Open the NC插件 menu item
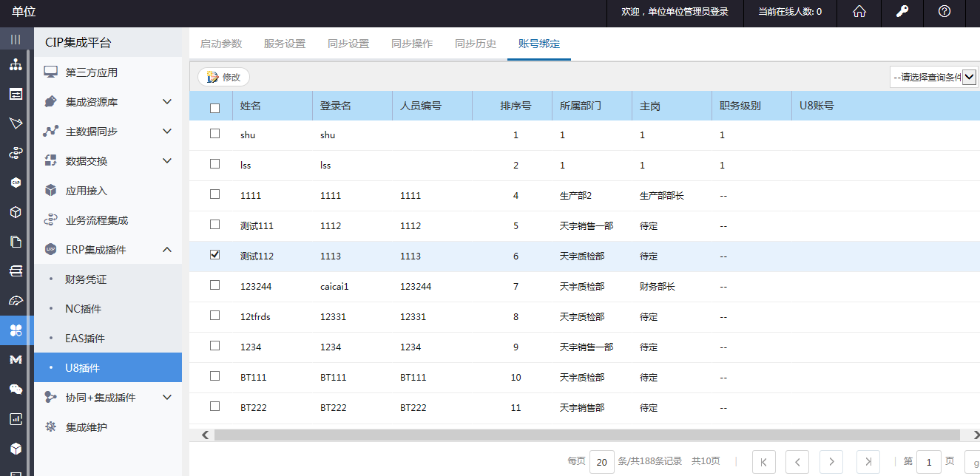 pos(83,309)
